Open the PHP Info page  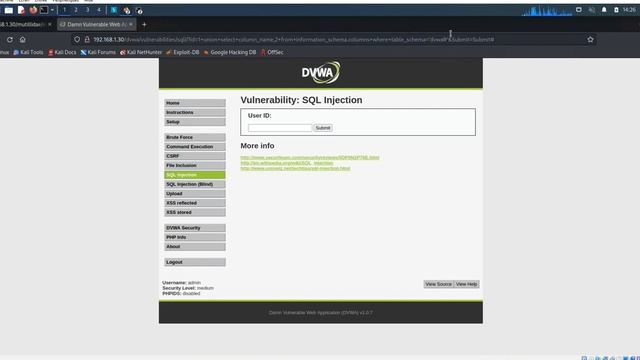pos(195,238)
